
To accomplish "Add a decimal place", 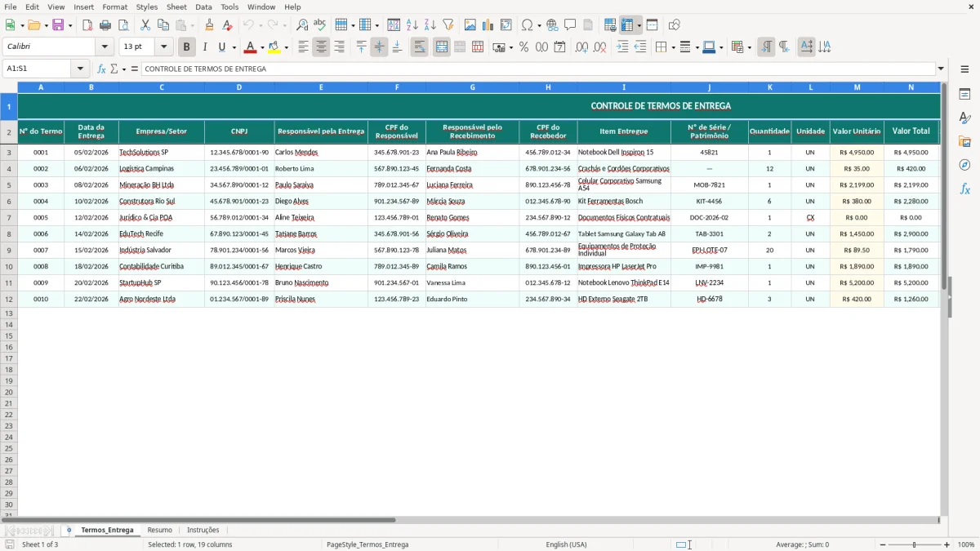I will [581, 47].
